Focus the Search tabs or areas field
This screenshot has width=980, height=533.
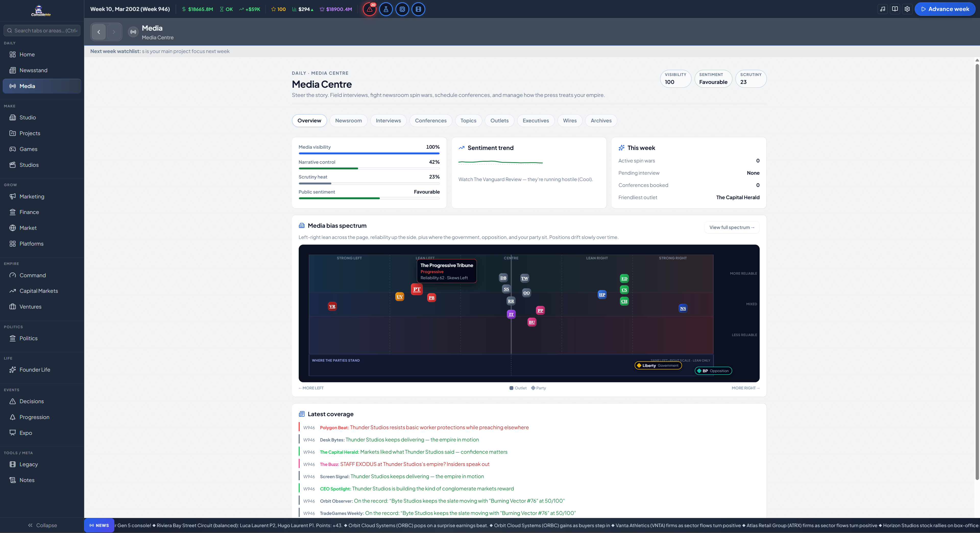42,30
